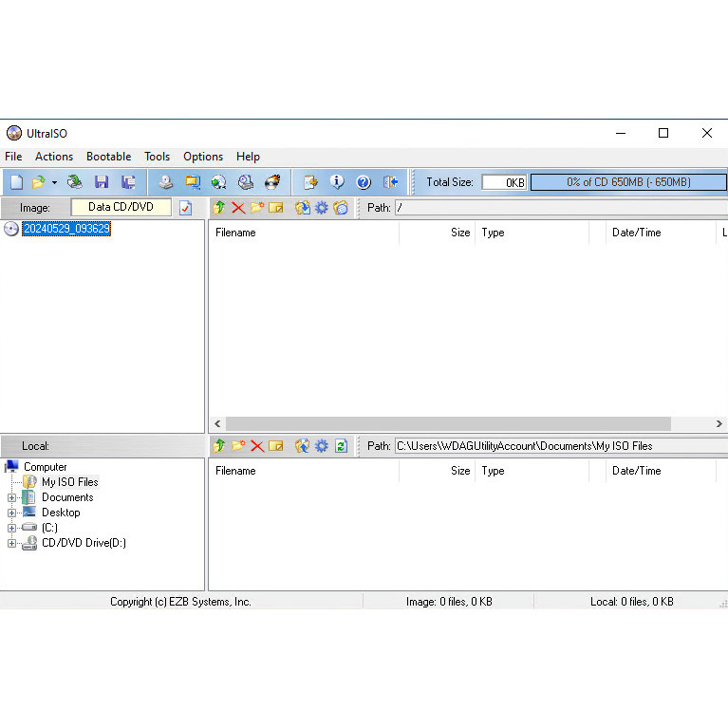The width and height of the screenshot is (728, 728).
Task: Click the Filename column header in image list
Action: pos(235,233)
